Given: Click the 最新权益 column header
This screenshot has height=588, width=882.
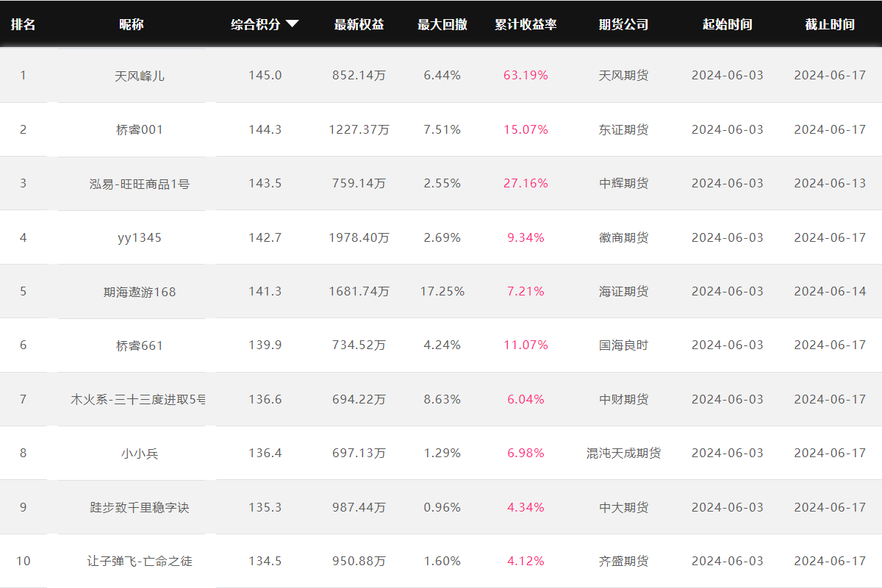Looking at the screenshot, I should (x=359, y=24).
